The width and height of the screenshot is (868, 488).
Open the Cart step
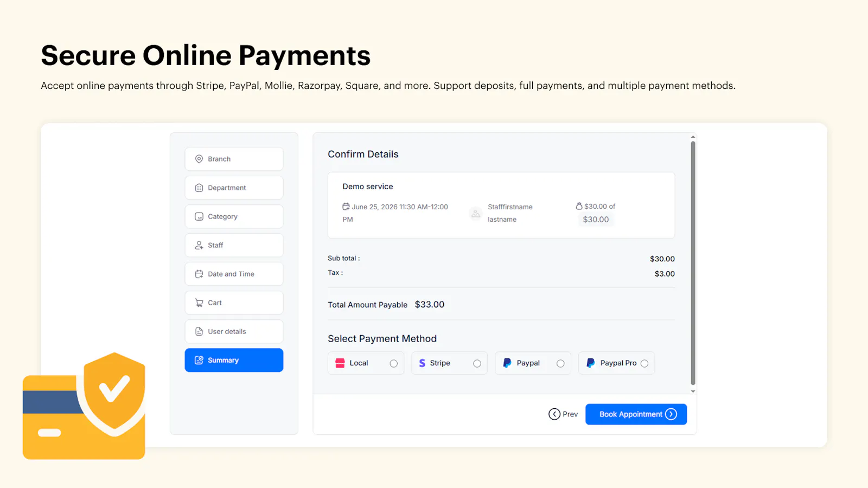234,303
